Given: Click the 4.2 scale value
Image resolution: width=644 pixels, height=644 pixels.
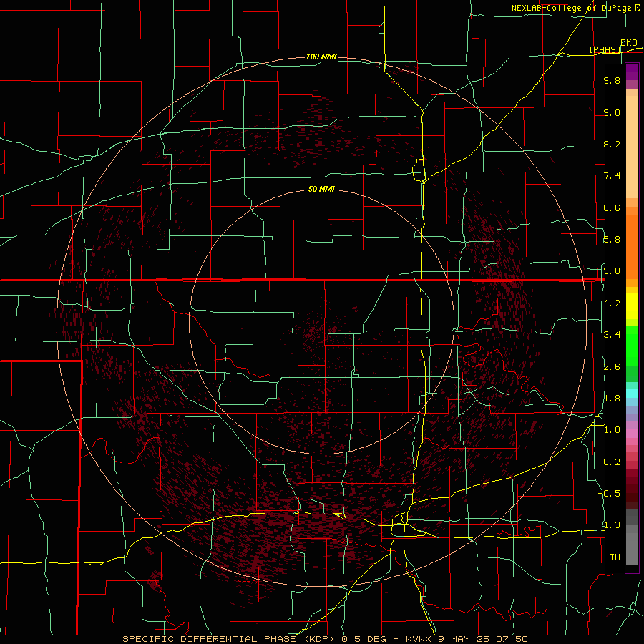Looking at the screenshot, I should 612,303.
